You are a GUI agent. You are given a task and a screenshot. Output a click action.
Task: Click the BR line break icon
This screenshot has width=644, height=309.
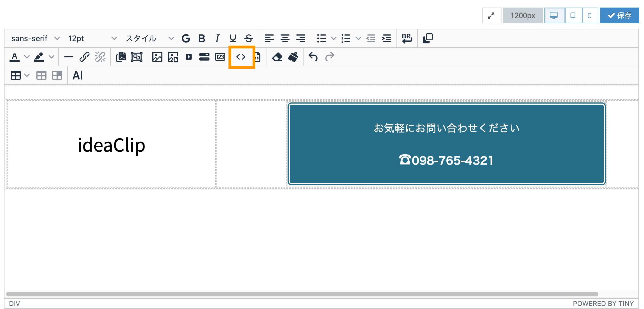[407, 38]
